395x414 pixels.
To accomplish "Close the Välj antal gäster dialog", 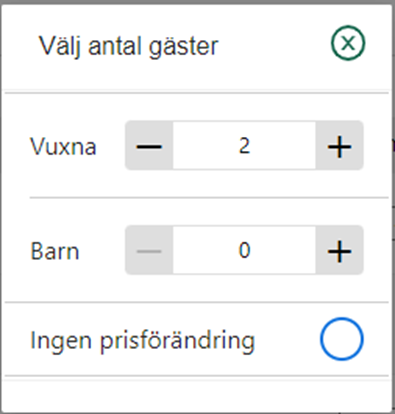I will (348, 43).
